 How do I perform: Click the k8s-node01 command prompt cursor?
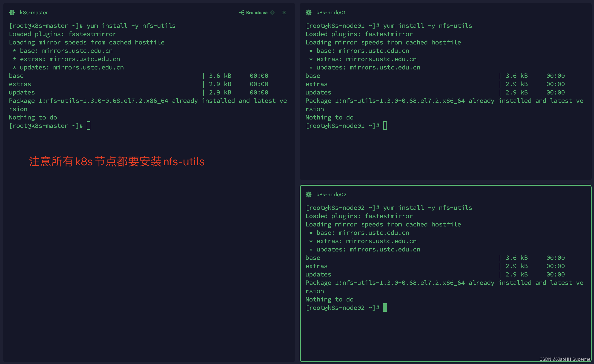click(385, 126)
